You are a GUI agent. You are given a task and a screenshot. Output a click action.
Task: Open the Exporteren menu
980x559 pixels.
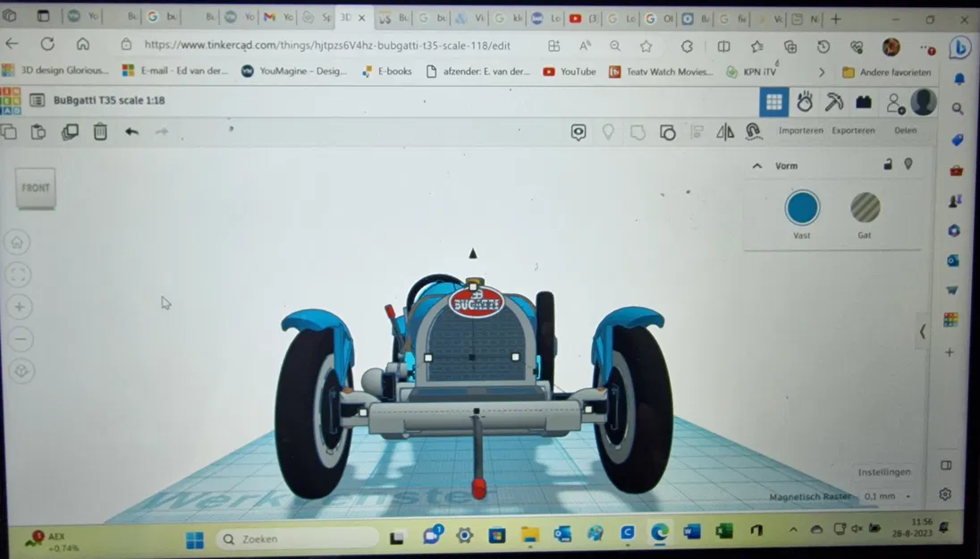point(853,130)
